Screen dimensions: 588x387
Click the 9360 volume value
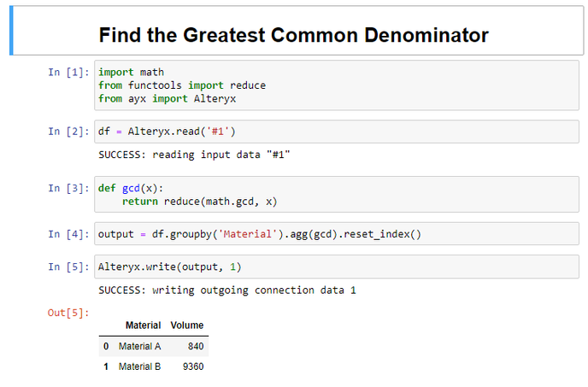[x=193, y=366]
